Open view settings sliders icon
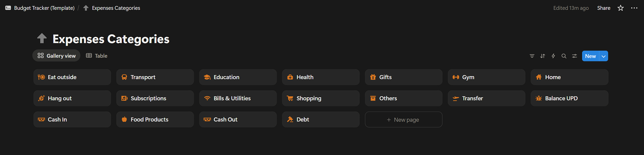This screenshot has width=644, height=155. 575,56
